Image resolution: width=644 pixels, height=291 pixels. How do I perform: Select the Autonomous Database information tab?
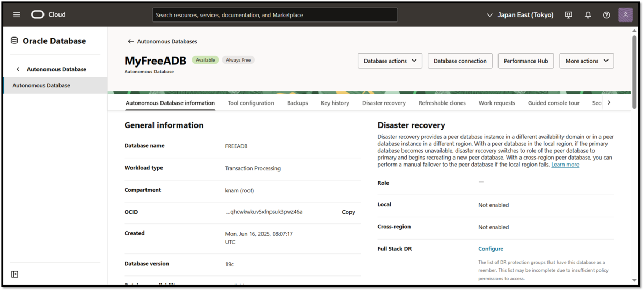pos(170,103)
